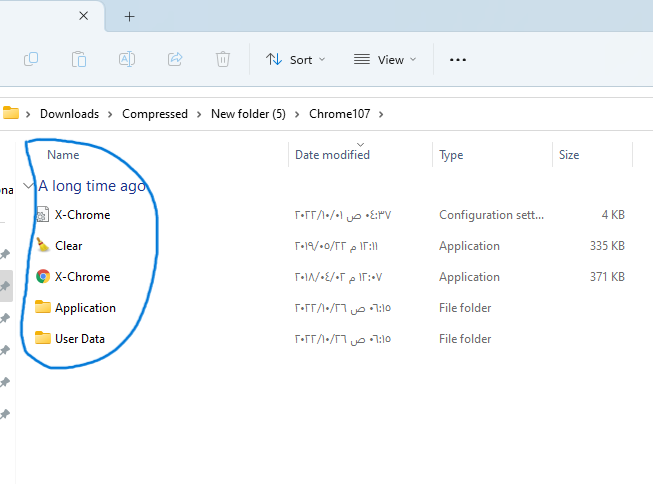Open the See more three-dots menu
The height and width of the screenshot is (484, 653).
tap(458, 60)
